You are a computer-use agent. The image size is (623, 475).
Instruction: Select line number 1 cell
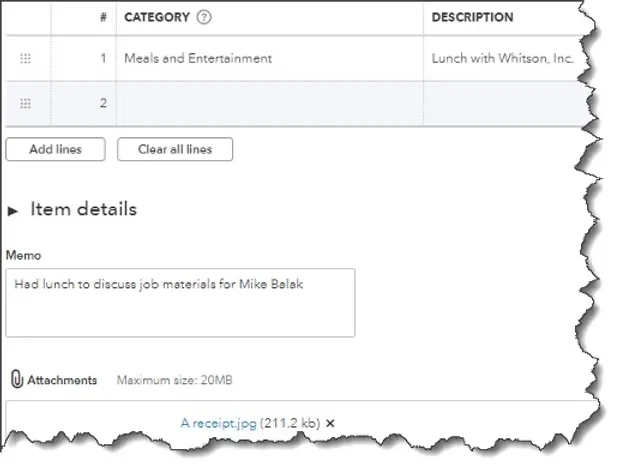tap(84, 58)
